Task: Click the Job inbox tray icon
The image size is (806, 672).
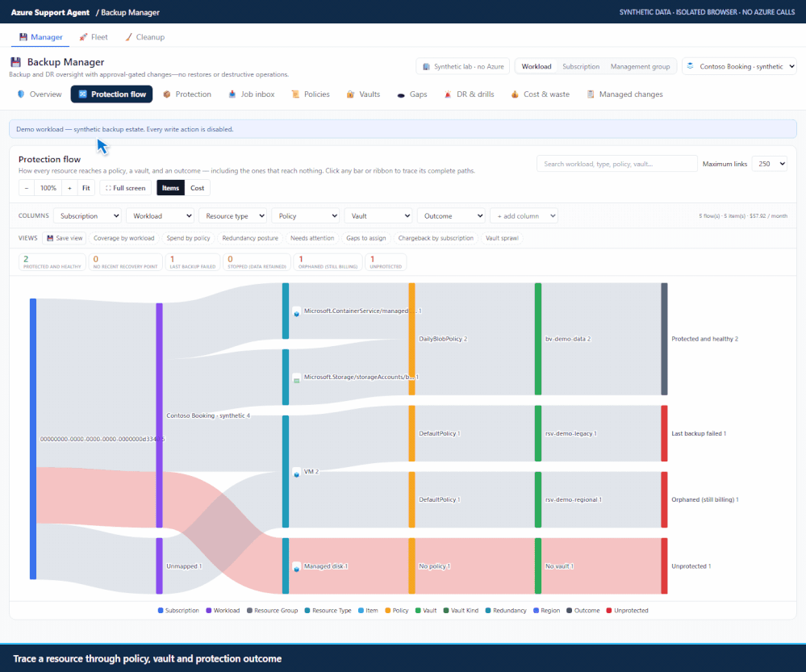Action: point(232,94)
